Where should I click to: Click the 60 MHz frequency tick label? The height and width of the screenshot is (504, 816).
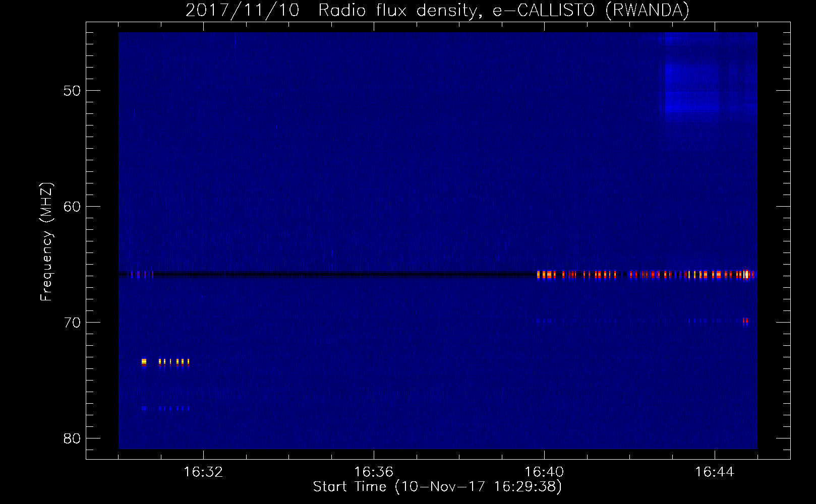pyautogui.click(x=72, y=207)
